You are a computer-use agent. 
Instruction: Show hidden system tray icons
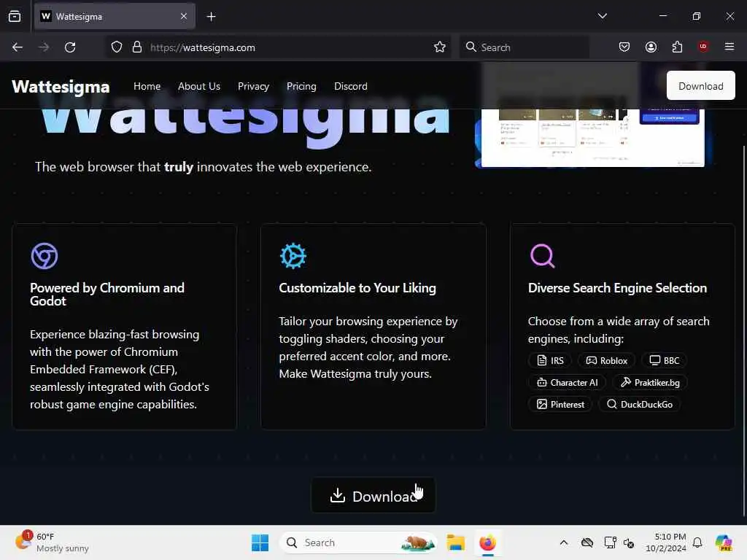pos(564,542)
